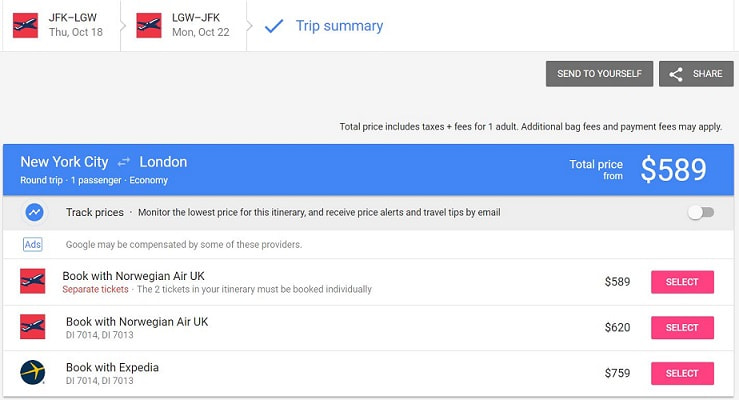
Task: Select the $620 Norwegian Air UK offer
Action: point(682,327)
